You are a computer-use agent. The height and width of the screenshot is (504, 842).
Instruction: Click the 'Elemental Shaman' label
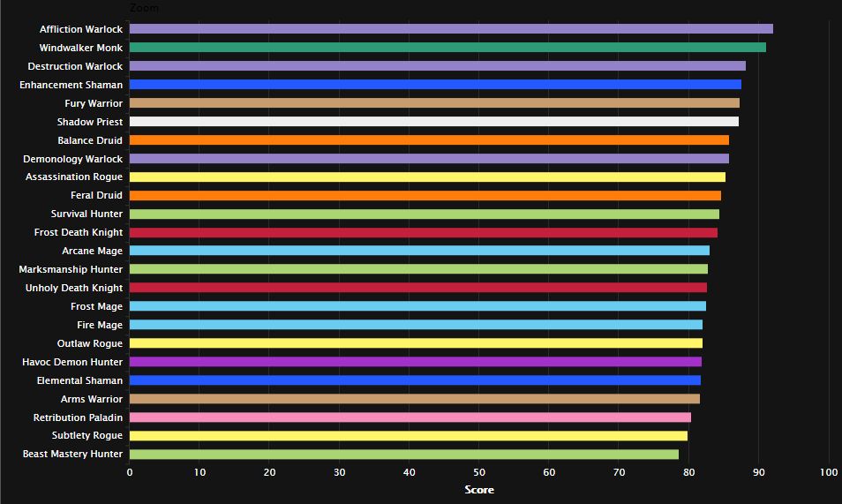coord(79,380)
